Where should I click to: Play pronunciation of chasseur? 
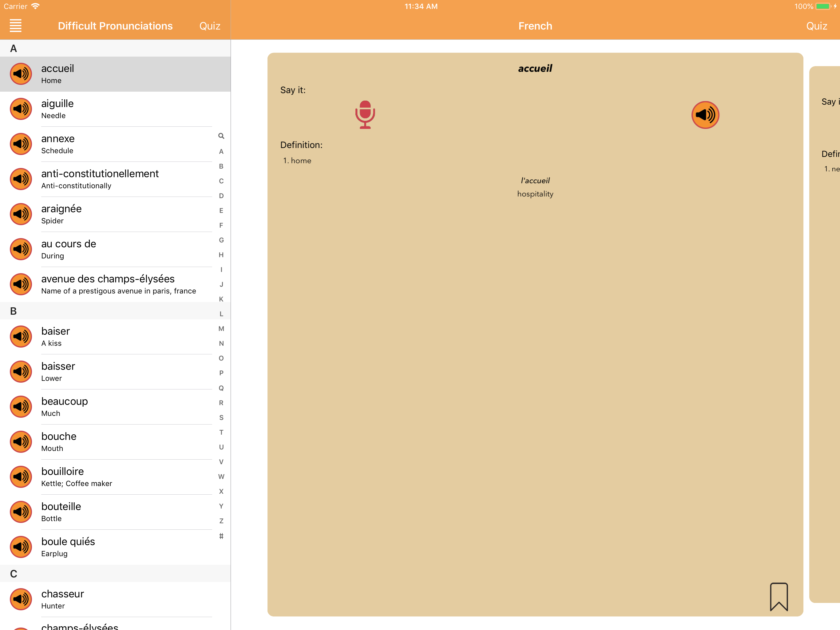[21, 599]
